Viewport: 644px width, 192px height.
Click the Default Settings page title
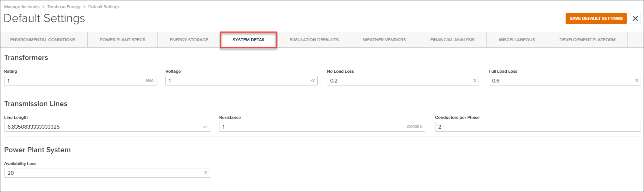[x=44, y=18]
